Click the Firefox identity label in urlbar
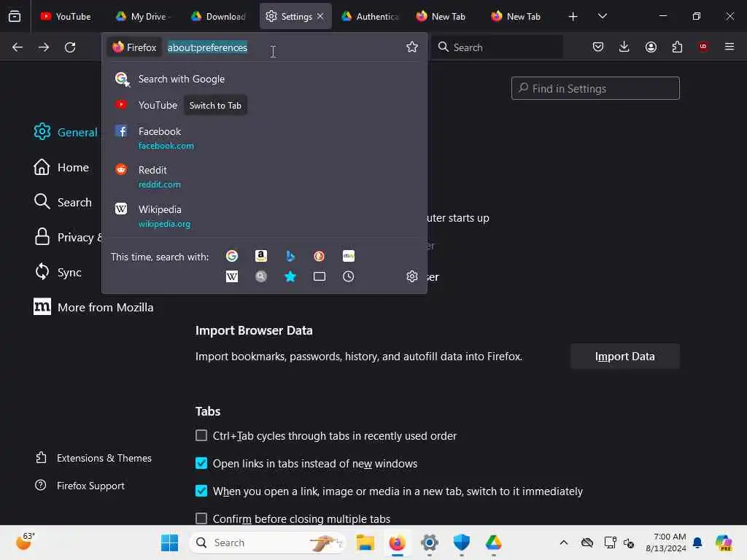This screenshot has height=560, width=747. tap(134, 47)
